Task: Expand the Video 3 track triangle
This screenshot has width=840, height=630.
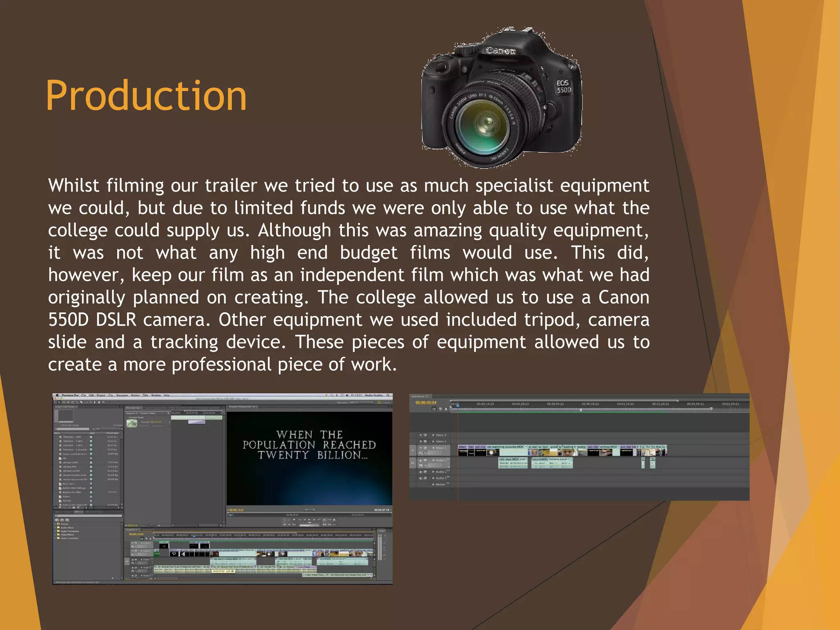Action: click(x=434, y=435)
